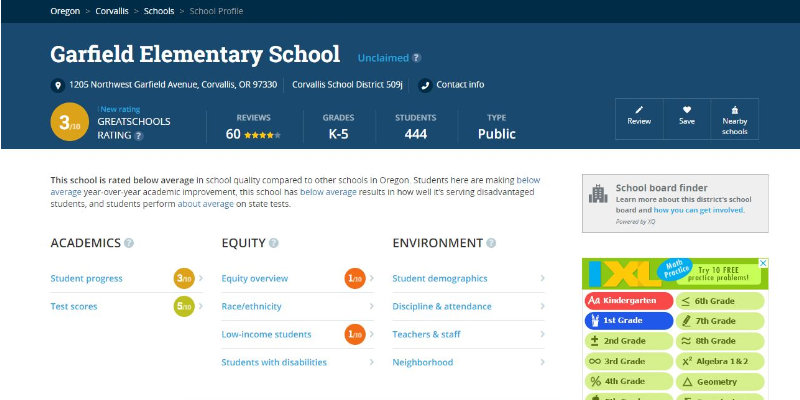Screen dimensions: 800x400
Task: Open Low-income students link
Action: [x=266, y=335]
